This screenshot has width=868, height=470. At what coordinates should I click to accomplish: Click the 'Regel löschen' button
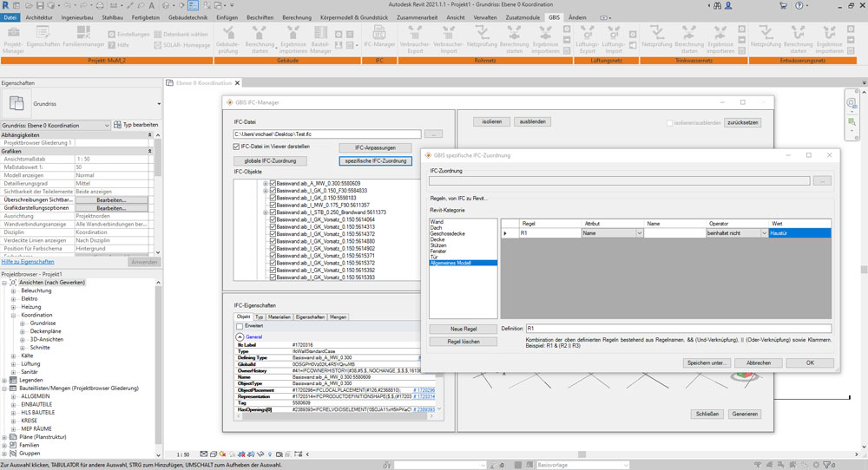coord(464,342)
